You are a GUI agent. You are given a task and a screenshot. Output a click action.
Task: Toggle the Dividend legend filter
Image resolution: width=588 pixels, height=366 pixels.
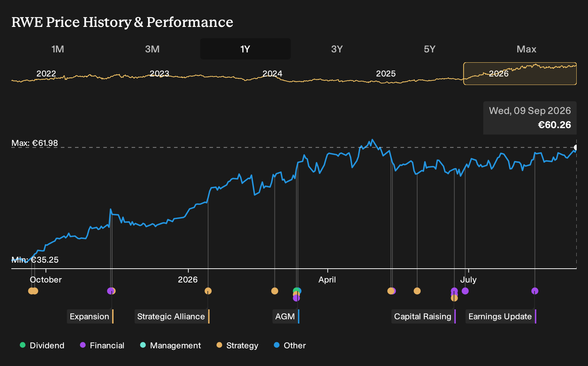tap(42, 345)
